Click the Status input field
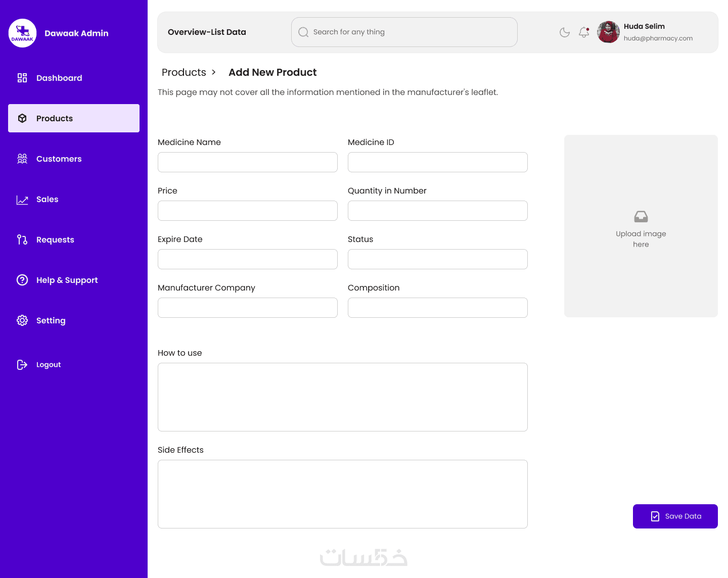728x578 pixels. tap(438, 259)
